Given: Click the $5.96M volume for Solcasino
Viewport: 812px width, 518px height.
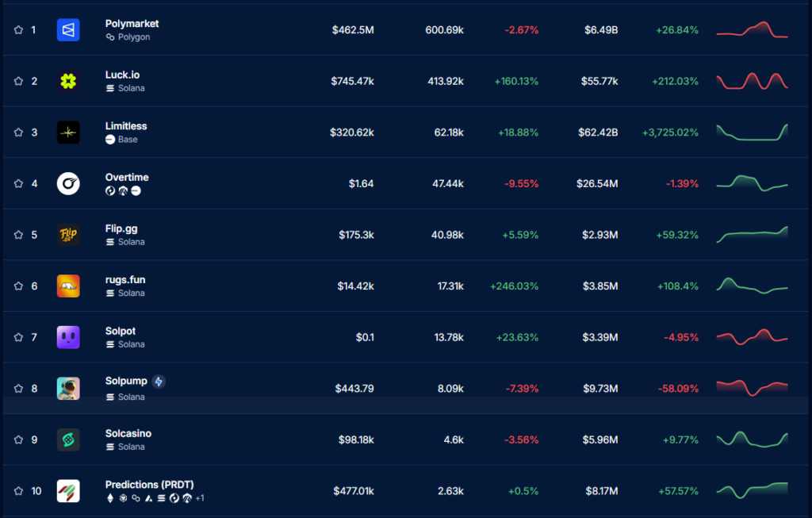Looking at the screenshot, I should pyautogui.click(x=600, y=439).
